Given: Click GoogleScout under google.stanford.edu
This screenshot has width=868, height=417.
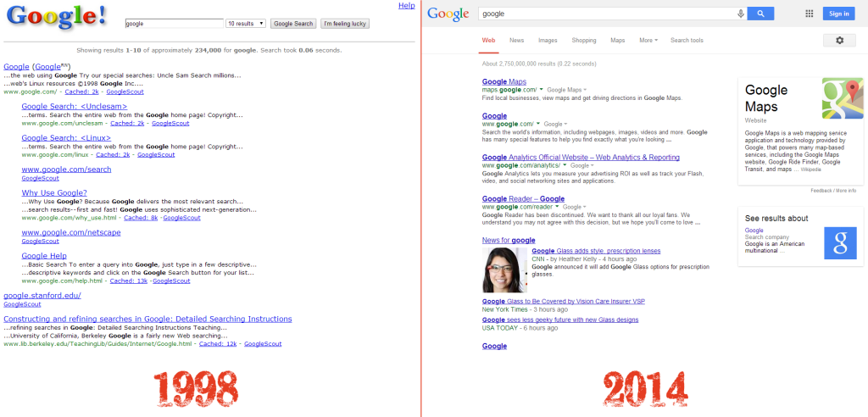Looking at the screenshot, I should (x=22, y=304).
